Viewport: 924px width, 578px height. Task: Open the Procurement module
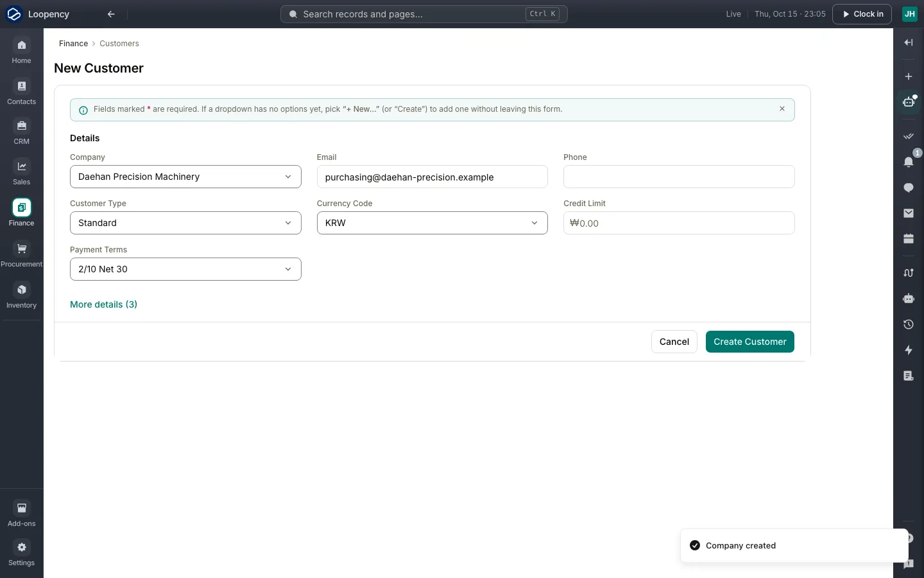(x=21, y=255)
